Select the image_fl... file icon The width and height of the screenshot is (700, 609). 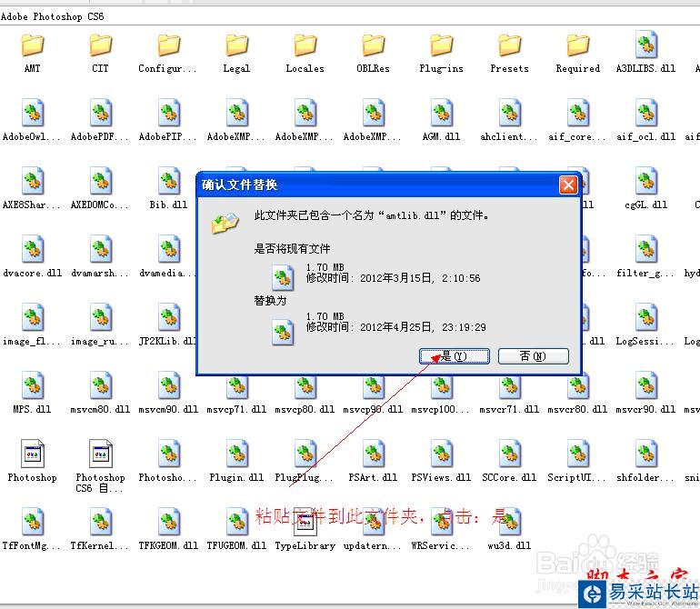coord(33,317)
